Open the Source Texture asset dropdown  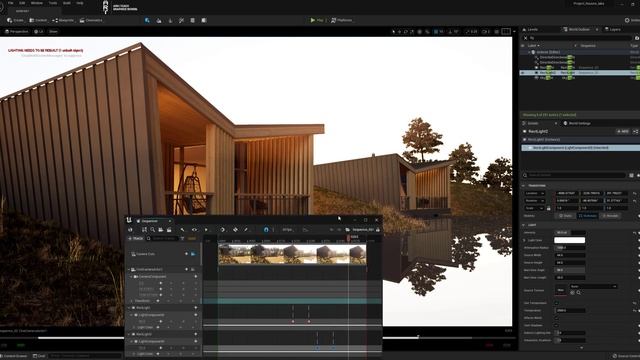point(593,287)
